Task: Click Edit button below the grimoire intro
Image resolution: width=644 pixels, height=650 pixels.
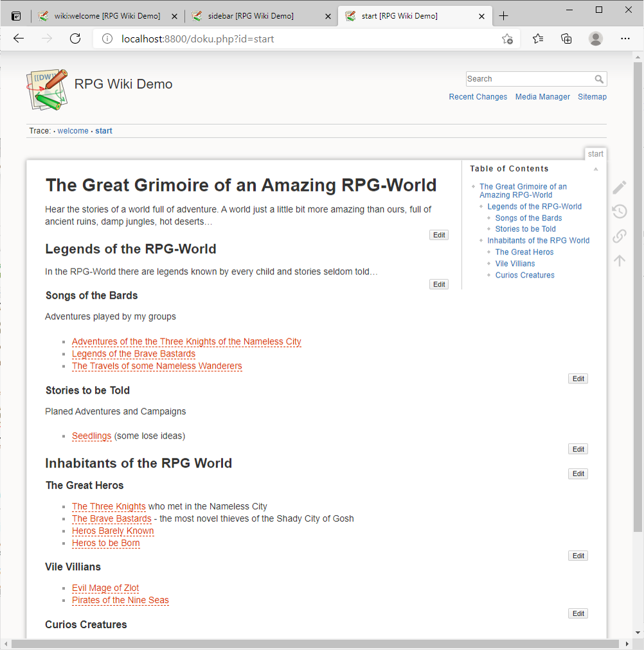Action: tap(439, 235)
